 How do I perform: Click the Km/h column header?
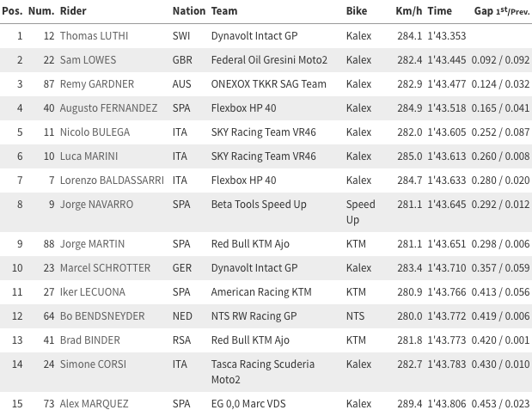[409, 11]
